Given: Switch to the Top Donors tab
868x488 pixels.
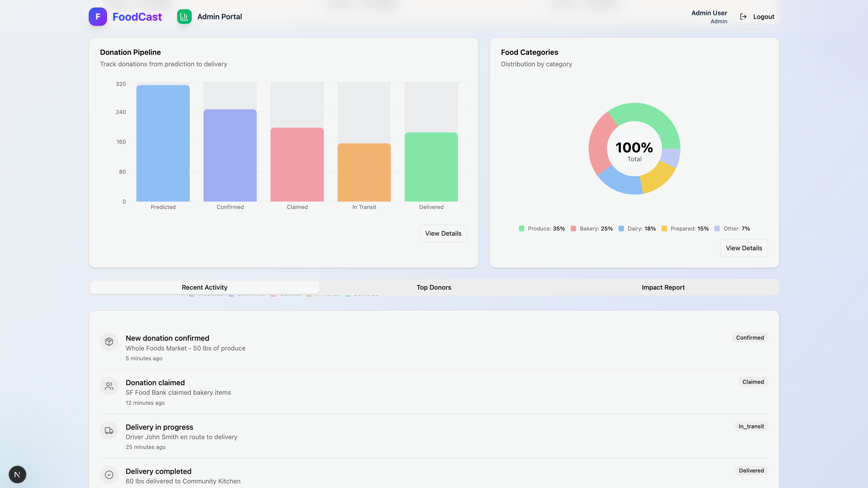Looking at the screenshot, I should coord(434,287).
